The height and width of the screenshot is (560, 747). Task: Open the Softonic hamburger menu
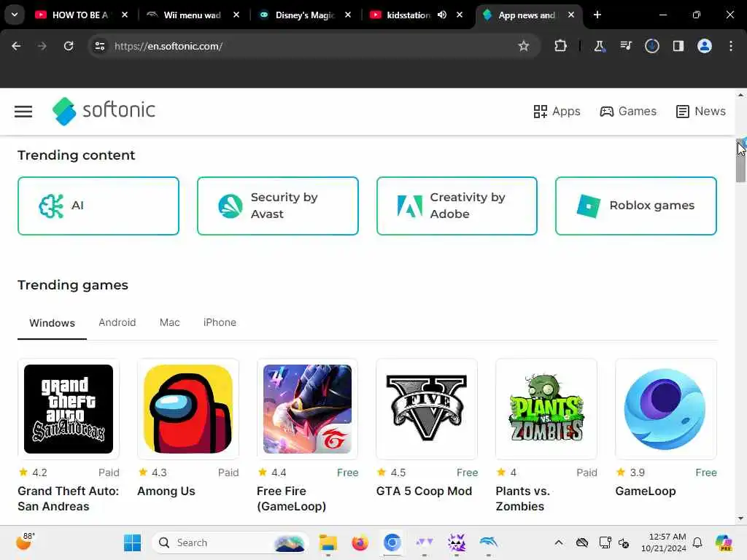click(x=23, y=112)
